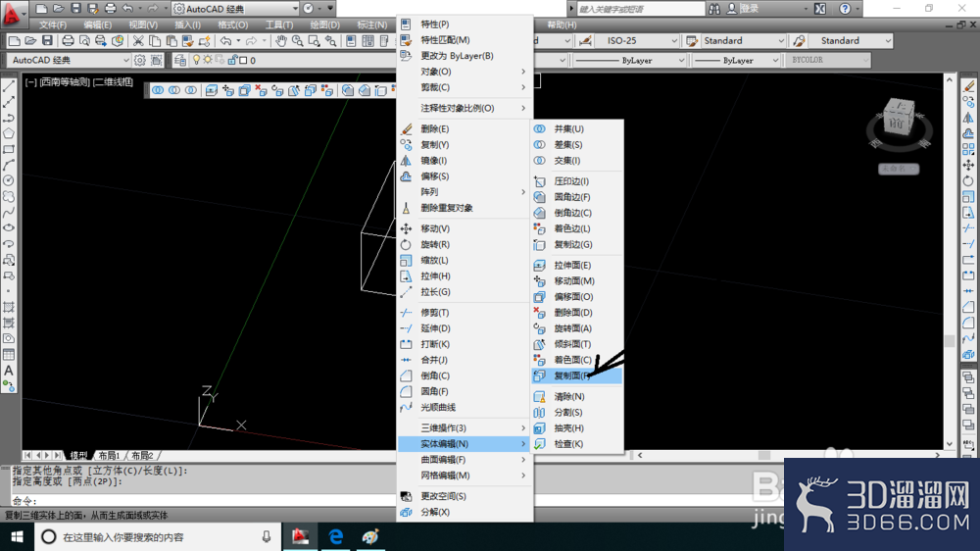Switch to the 布局1 layout tab

(x=109, y=455)
